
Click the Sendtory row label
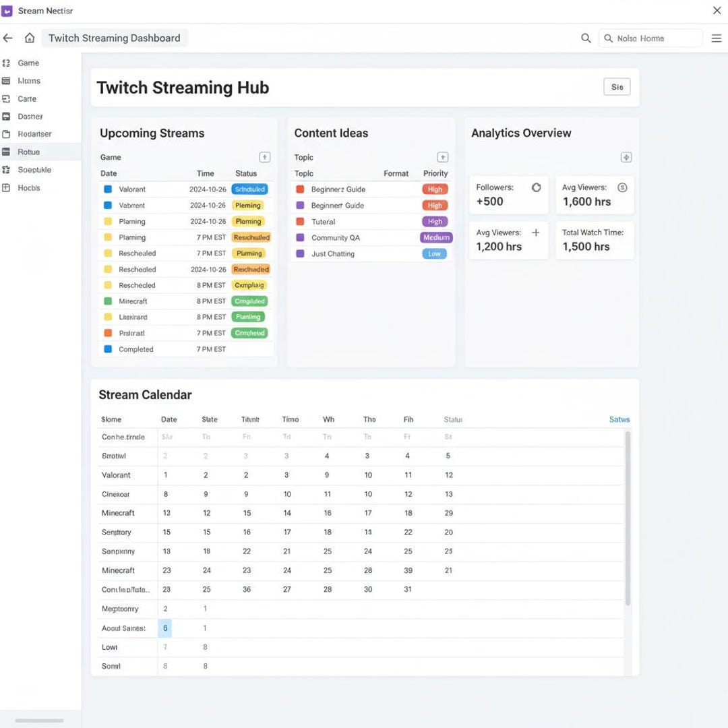click(116, 533)
